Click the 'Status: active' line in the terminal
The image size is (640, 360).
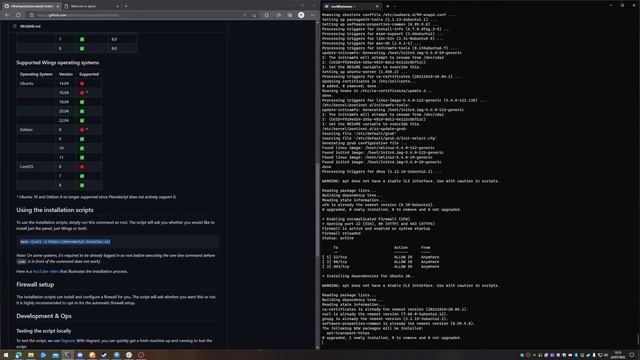[x=338, y=238]
